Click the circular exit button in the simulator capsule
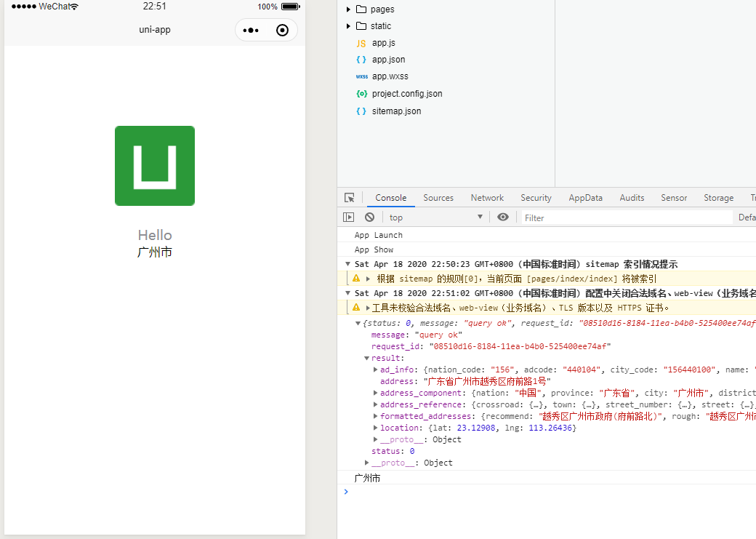756x539 pixels. click(x=282, y=30)
